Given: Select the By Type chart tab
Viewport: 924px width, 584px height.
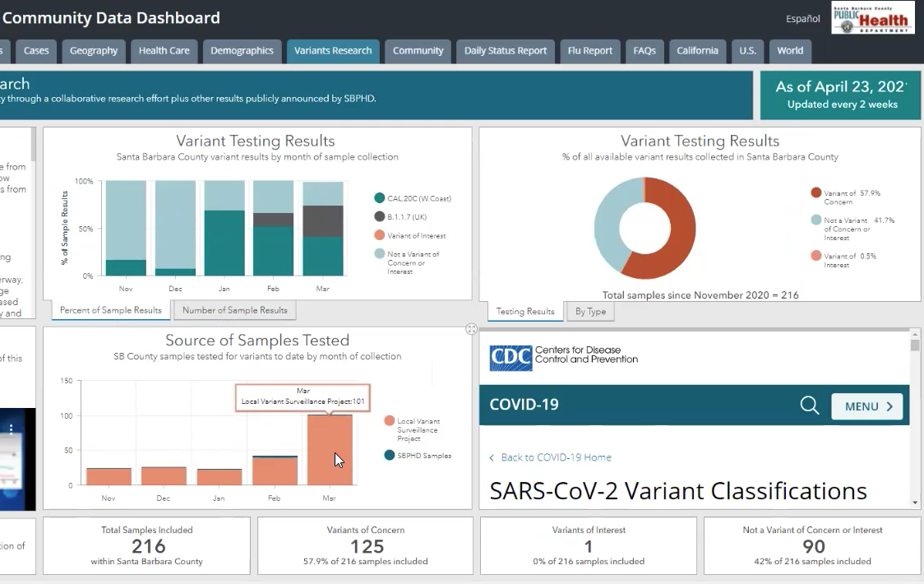Looking at the screenshot, I should (x=590, y=312).
